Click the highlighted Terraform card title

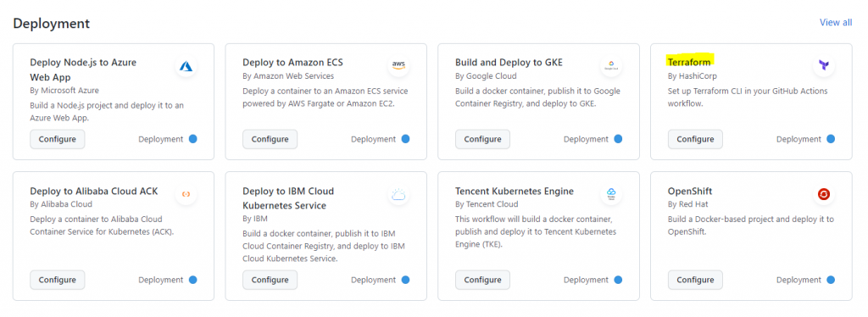click(x=689, y=62)
